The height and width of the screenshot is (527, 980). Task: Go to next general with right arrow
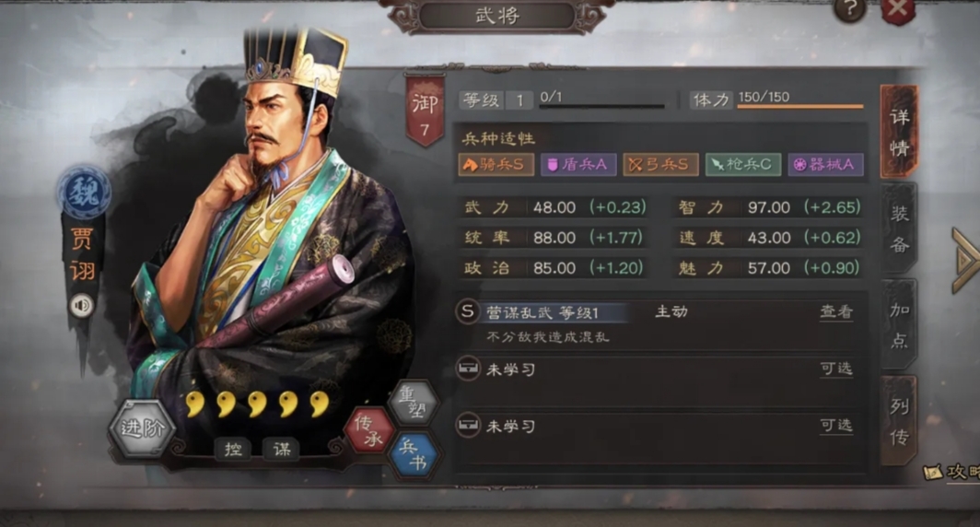[x=965, y=261]
